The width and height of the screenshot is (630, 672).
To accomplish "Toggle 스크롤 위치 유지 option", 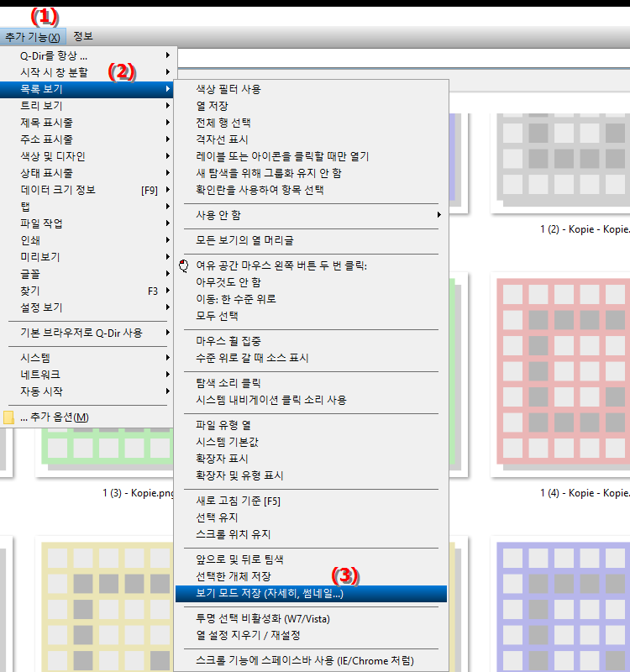I will (x=311, y=534).
